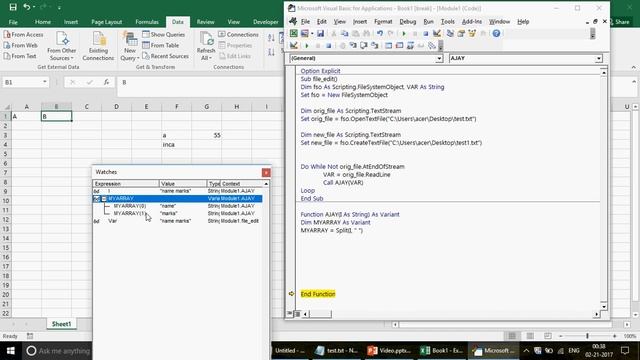This screenshot has height=360, width=640.
Task: Click the blue Help question mark icon
Action: (x=496, y=33)
